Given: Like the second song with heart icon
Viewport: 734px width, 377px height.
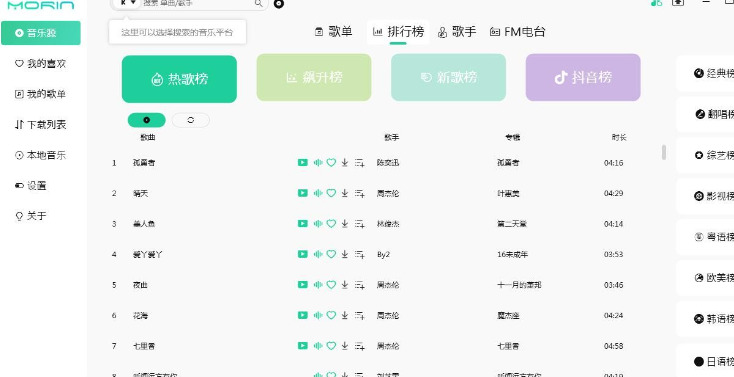Looking at the screenshot, I should [x=331, y=193].
